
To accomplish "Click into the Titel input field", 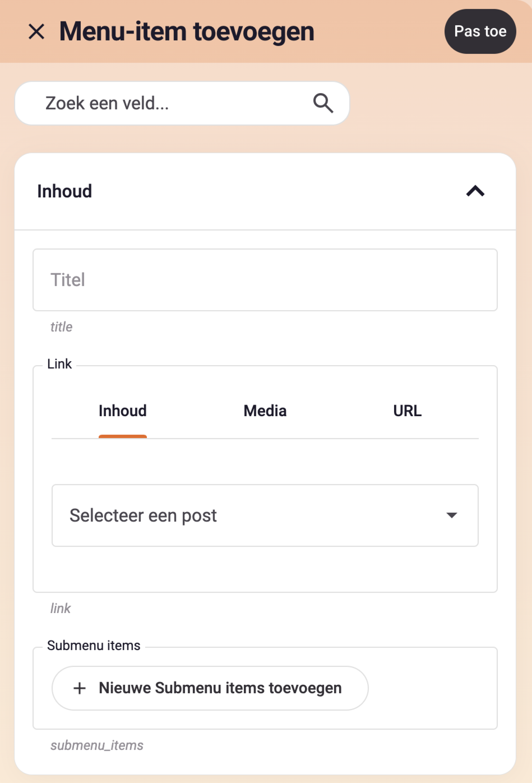I will tap(265, 280).
